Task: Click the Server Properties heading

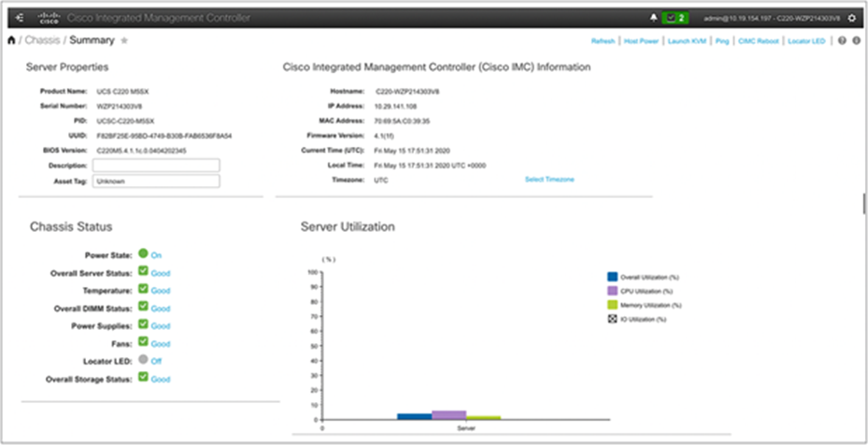Action: coord(67,67)
